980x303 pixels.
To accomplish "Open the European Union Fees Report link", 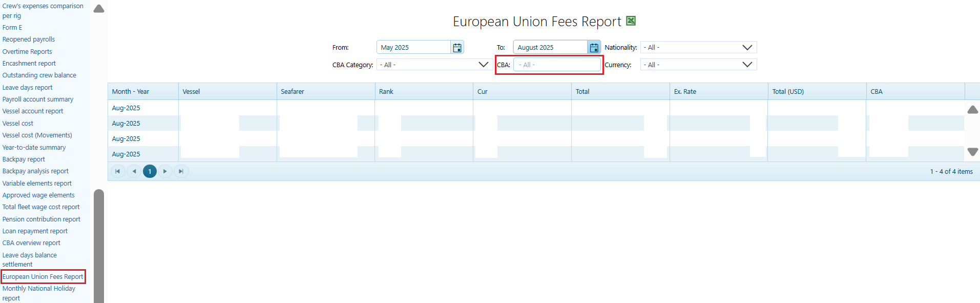I will pyautogui.click(x=43, y=277).
